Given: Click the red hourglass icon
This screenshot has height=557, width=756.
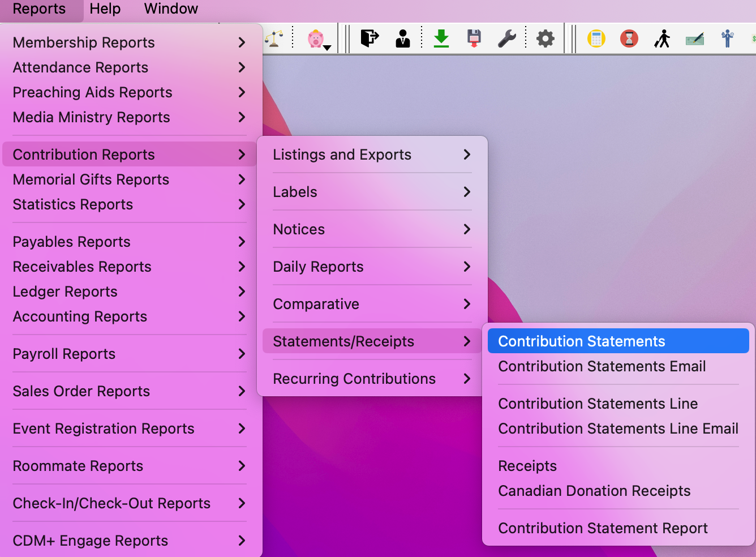Looking at the screenshot, I should coord(629,38).
